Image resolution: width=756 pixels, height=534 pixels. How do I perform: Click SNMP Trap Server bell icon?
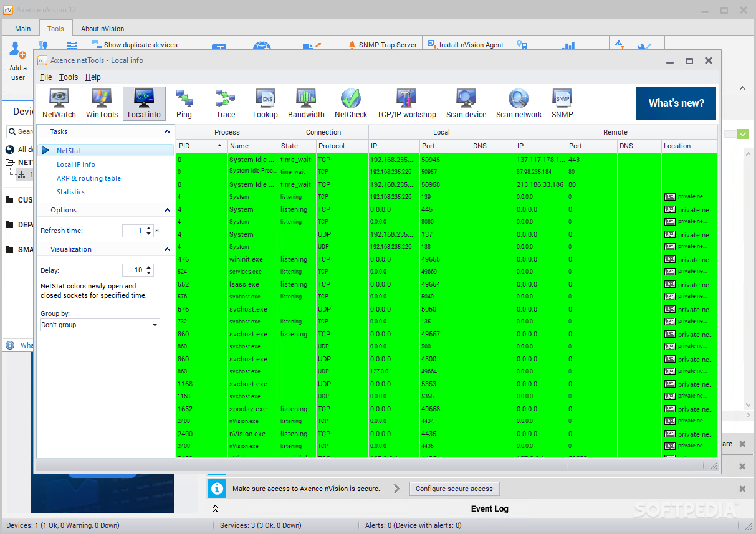352,45
